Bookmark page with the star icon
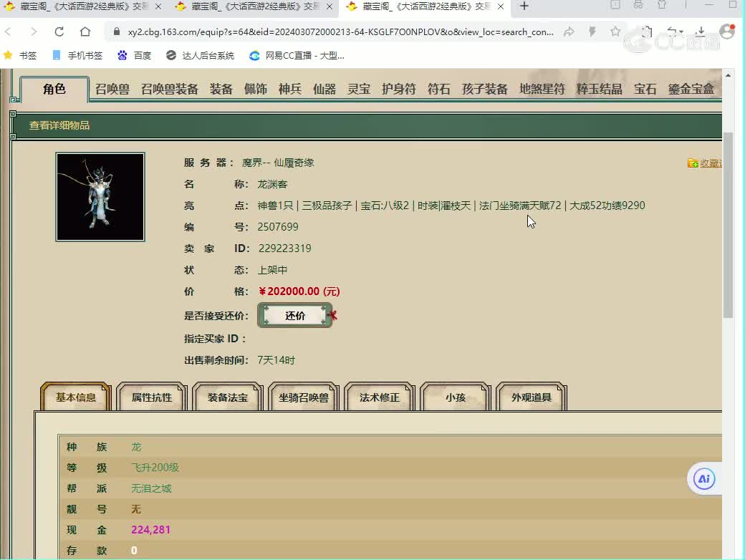 click(615, 32)
